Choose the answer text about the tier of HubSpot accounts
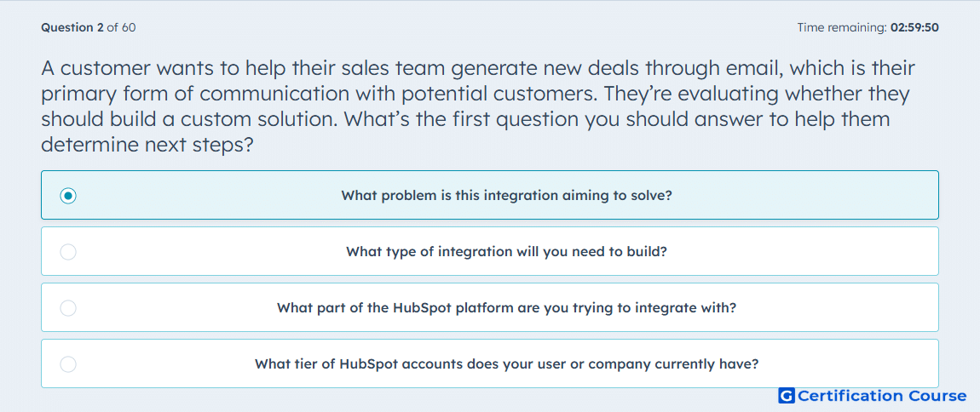This screenshot has width=980, height=412. coord(506,364)
